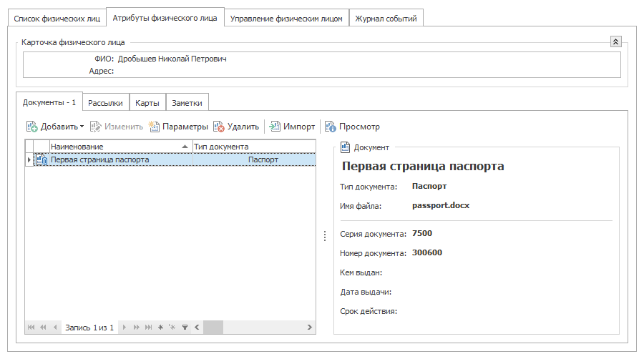Screen dimensions: 644x359
Task: Click the insert record asterisk icon
Action: click(x=172, y=328)
